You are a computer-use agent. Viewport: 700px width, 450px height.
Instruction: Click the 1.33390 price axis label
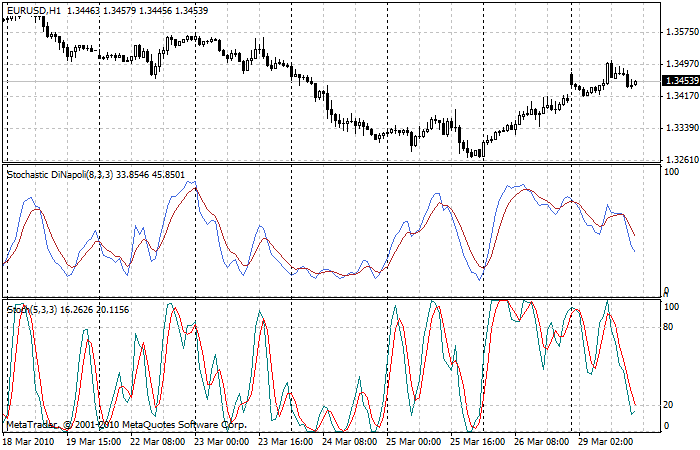pos(680,128)
